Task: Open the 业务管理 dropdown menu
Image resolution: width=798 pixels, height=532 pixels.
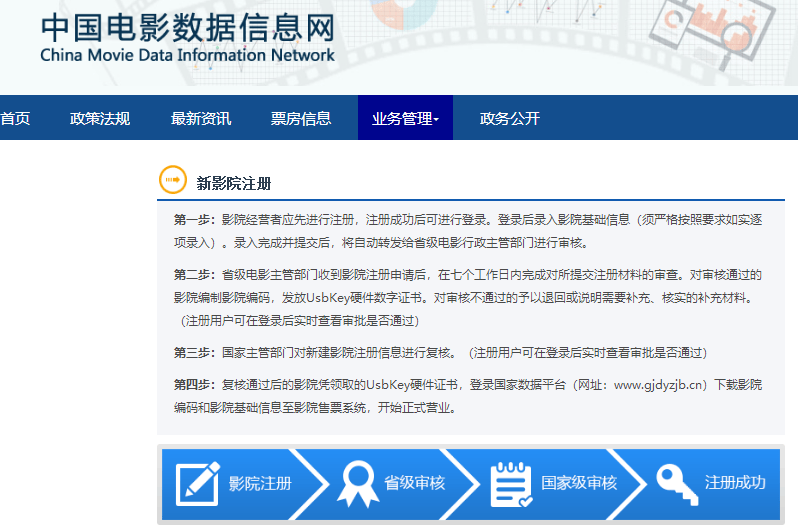Action: click(405, 118)
